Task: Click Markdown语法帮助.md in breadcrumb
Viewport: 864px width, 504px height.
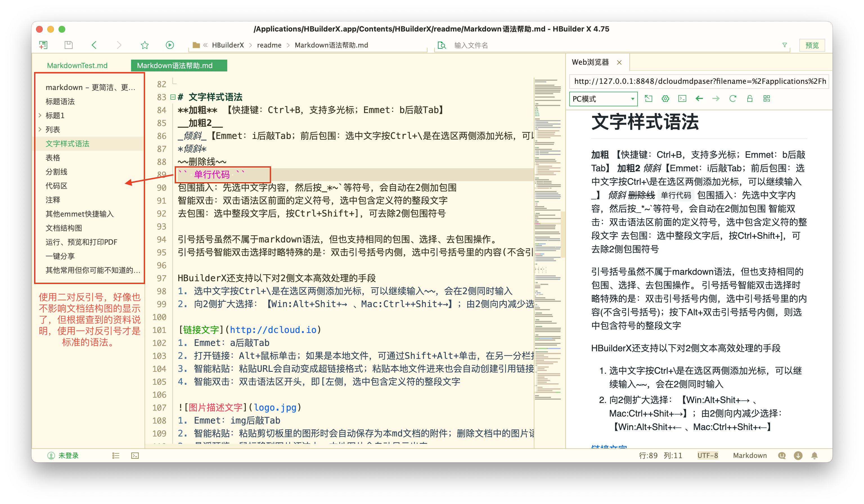Action: point(331,45)
